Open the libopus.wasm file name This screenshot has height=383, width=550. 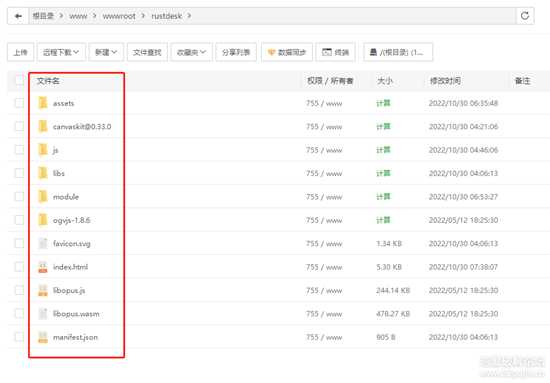pos(76,314)
